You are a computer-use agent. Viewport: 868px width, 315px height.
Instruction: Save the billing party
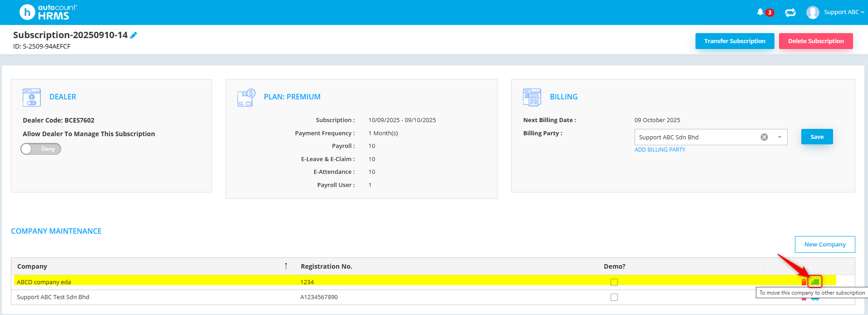[817, 137]
